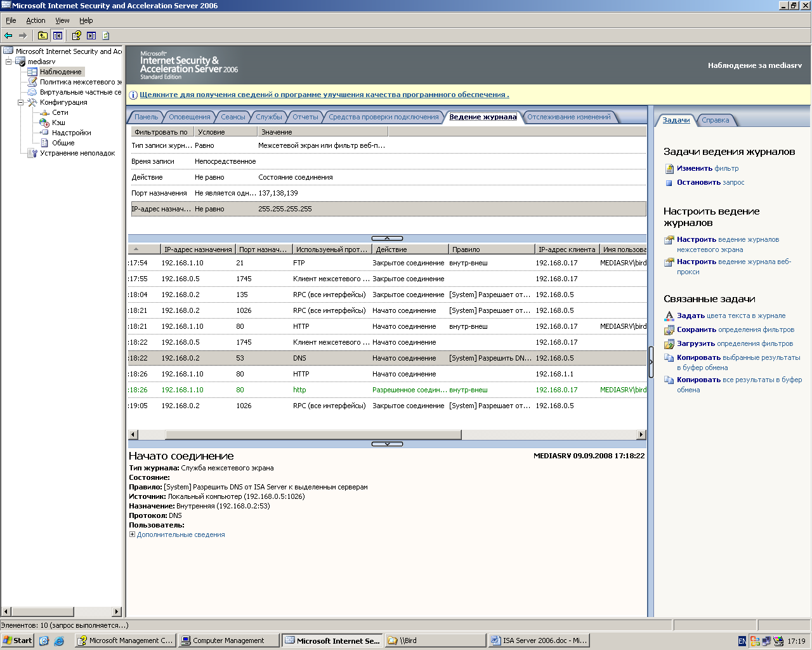Click the Загрузить определения фильтров icon
Image resolution: width=812 pixels, height=650 pixels.
[x=669, y=344]
